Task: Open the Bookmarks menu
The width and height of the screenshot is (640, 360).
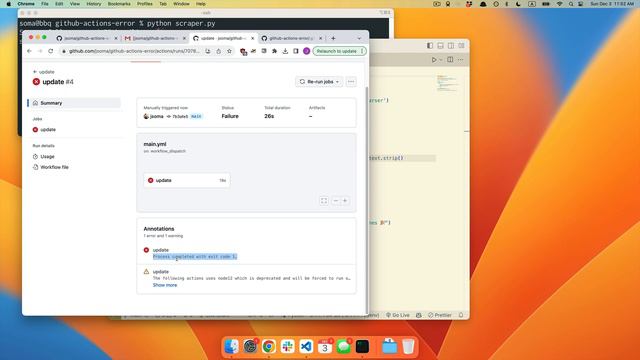Action: (x=119, y=4)
